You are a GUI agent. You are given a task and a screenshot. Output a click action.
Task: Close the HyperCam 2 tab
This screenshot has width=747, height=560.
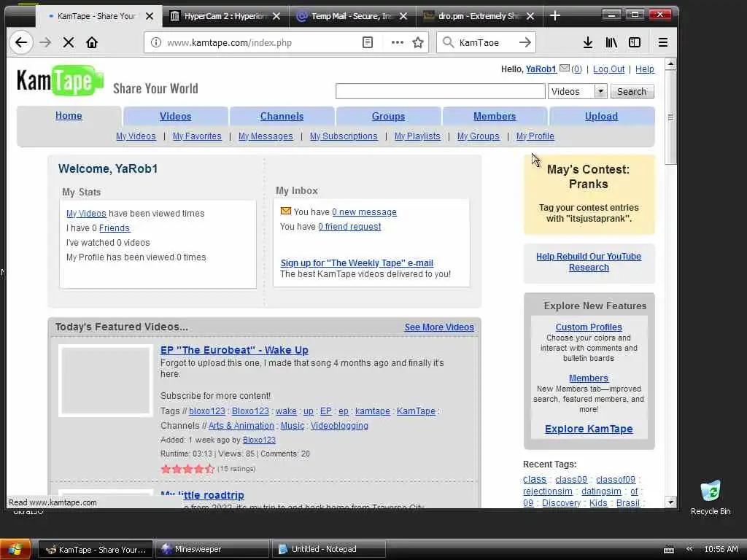(x=276, y=16)
